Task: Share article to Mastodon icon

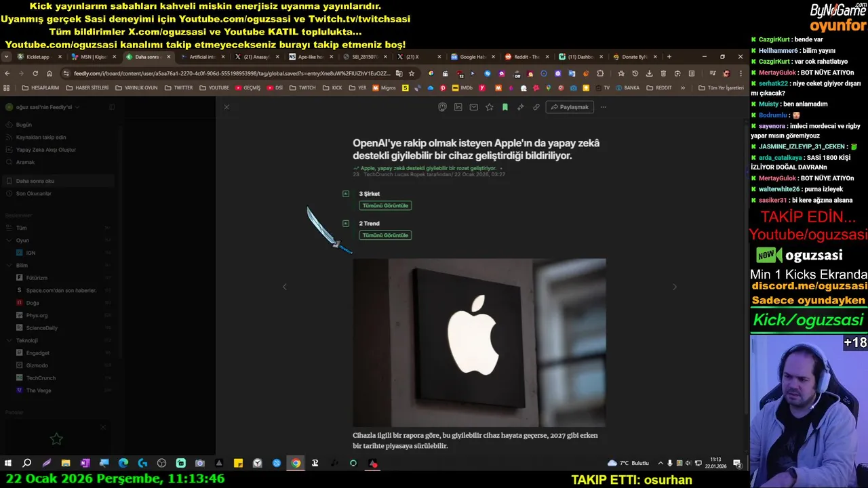Action: pyautogui.click(x=443, y=107)
